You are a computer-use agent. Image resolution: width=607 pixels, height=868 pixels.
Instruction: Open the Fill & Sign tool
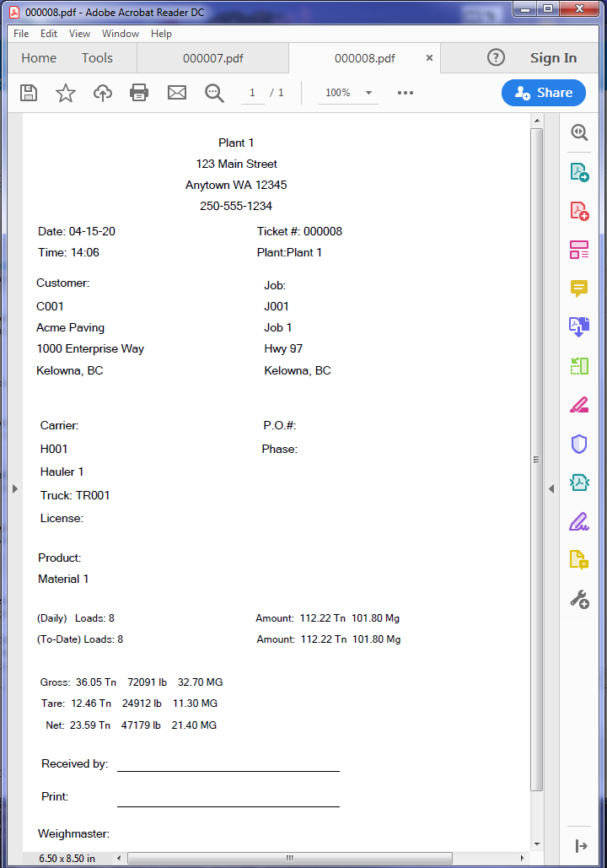(579, 521)
